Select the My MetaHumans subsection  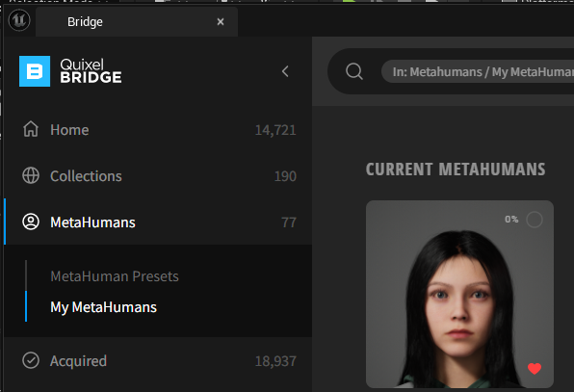[104, 307]
